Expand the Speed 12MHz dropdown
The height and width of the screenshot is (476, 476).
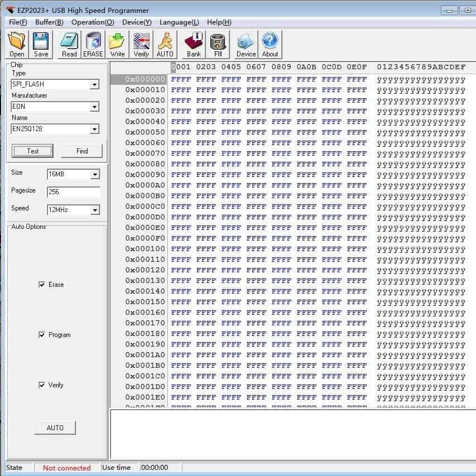(94, 210)
